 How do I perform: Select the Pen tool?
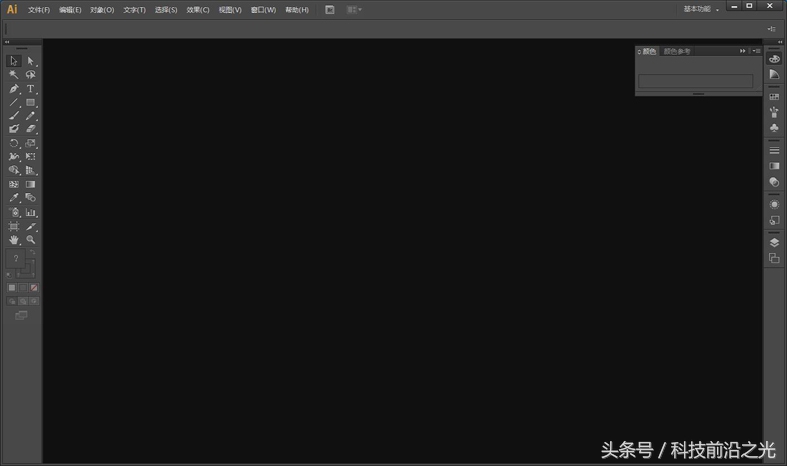14,89
